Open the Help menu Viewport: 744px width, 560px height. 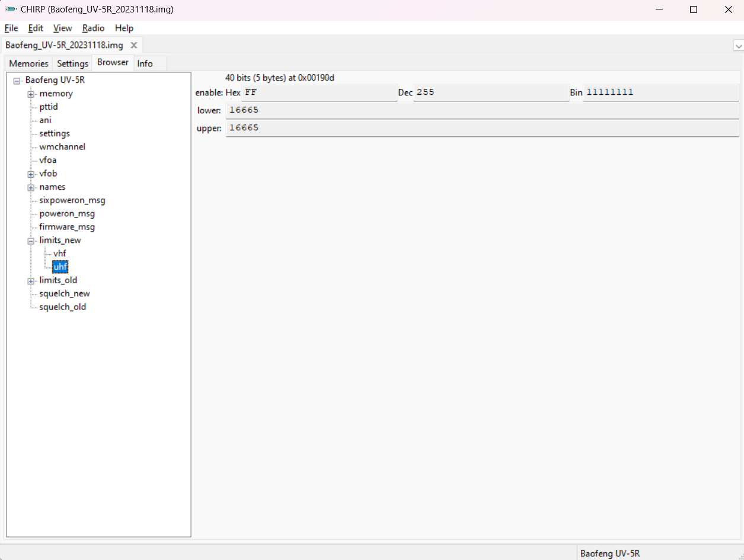click(124, 28)
